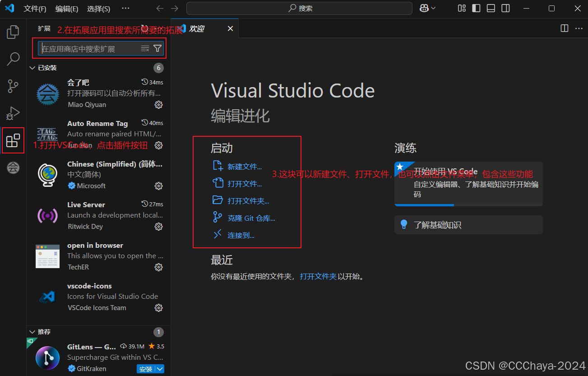Click the VS Code logo in title bar
Image resolution: width=588 pixels, height=376 pixels.
(9, 8)
